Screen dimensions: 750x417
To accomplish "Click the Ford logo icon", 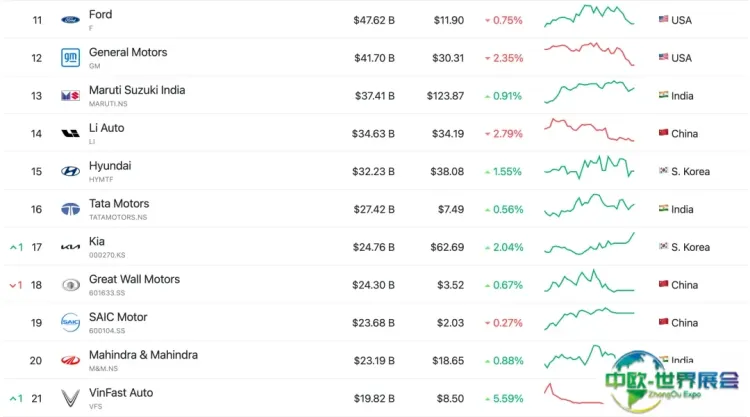I will tap(70, 20).
